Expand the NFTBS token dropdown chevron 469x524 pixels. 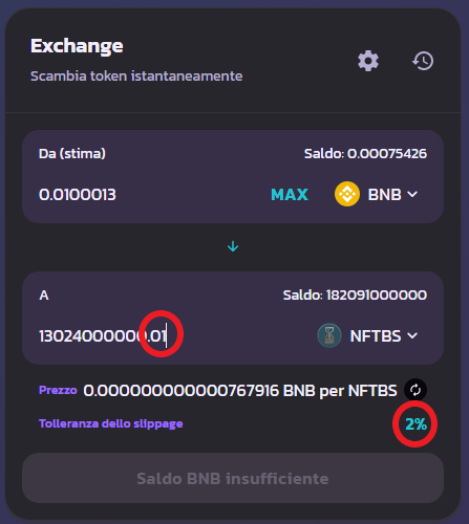pyautogui.click(x=413, y=336)
